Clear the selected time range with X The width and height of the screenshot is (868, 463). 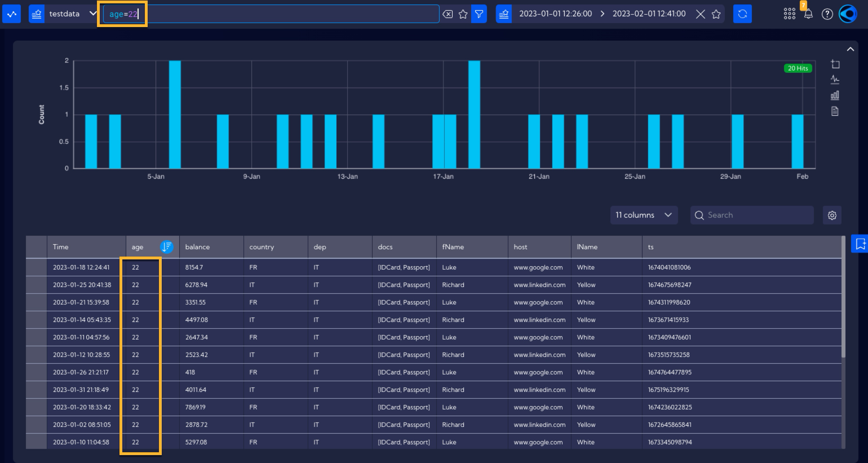point(701,14)
